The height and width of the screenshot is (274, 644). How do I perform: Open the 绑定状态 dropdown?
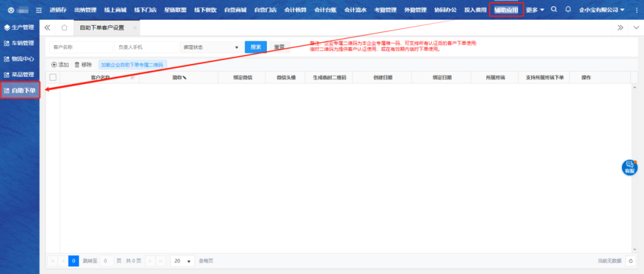[210, 47]
